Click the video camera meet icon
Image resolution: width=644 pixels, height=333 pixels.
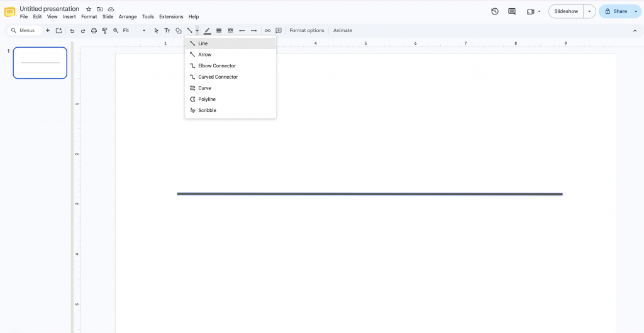(530, 11)
